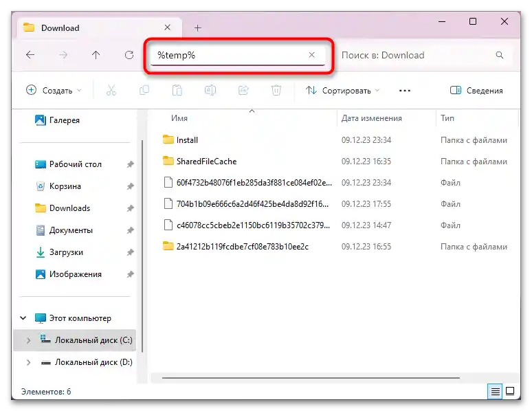Screen dimensions: 532x411
Task: Switch to large icons view
Action: (510, 391)
